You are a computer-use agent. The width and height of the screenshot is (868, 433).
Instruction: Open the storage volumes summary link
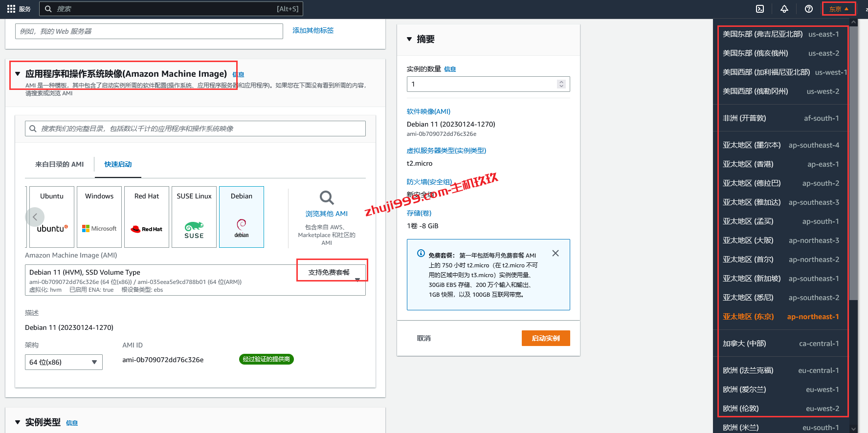pyautogui.click(x=419, y=213)
